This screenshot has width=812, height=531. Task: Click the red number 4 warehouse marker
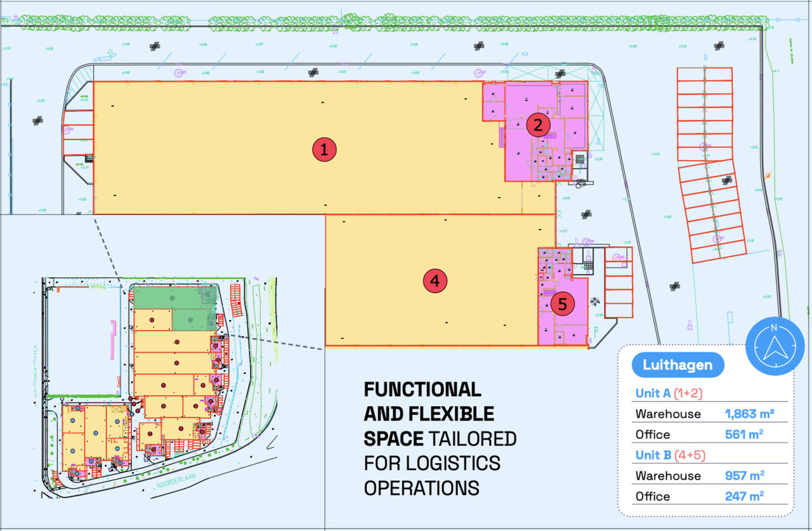click(435, 281)
